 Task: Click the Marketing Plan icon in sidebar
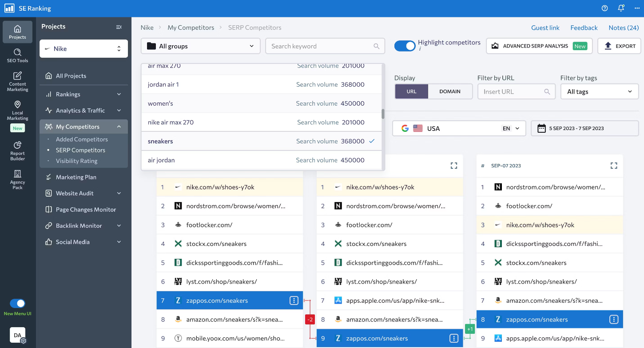pyautogui.click(x=48, y=177)
